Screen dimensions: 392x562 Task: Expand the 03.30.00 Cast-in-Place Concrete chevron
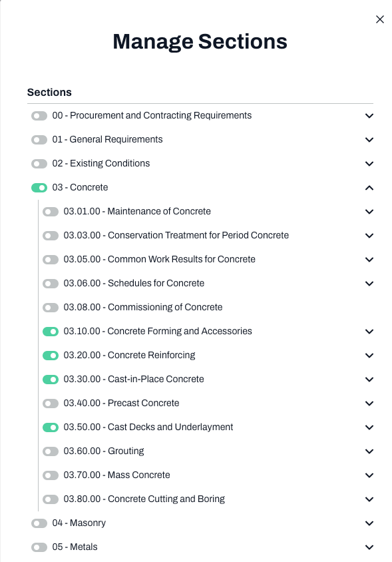coord(369,380)
